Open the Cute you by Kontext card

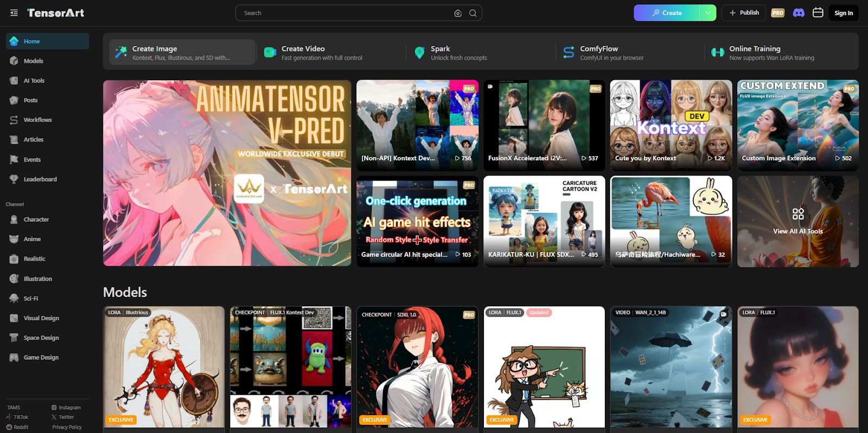tap(671, 125)
